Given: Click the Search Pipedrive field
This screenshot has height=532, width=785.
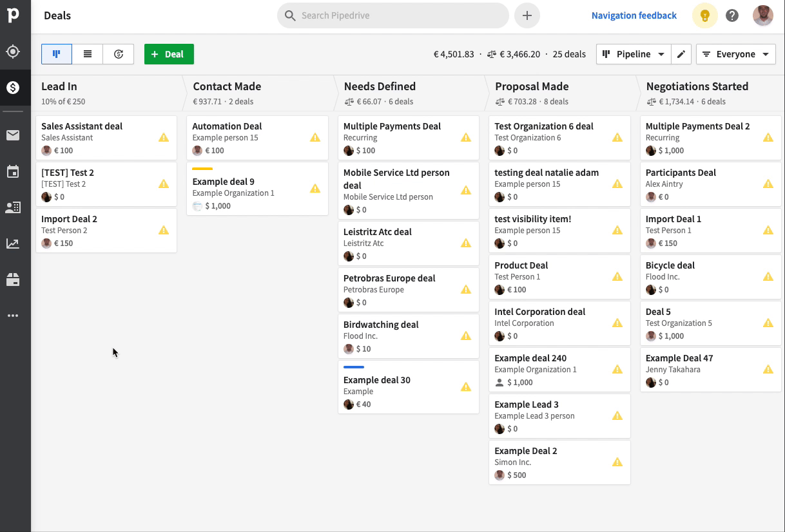Looking at the screenshot, I should click(392, 15).
